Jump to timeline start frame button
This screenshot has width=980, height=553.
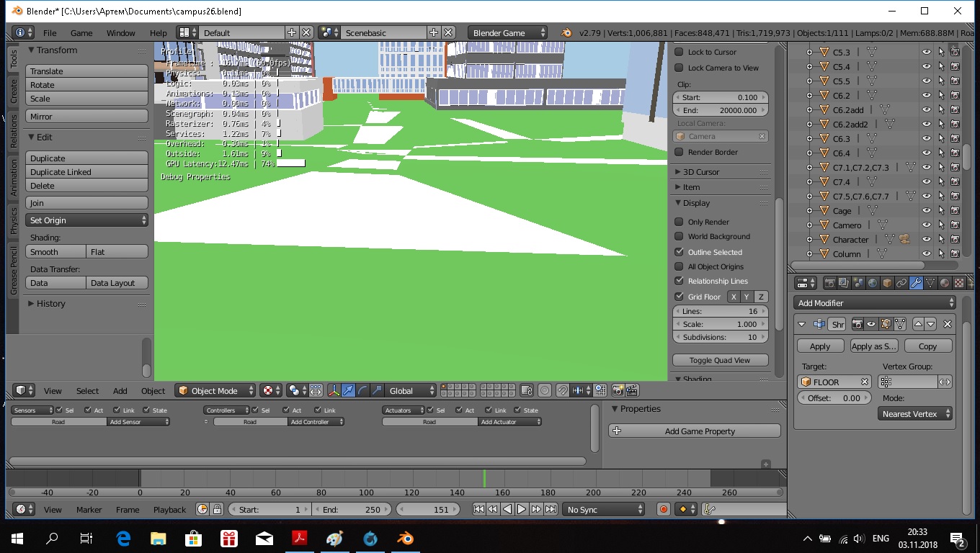(x=478, y=509)
